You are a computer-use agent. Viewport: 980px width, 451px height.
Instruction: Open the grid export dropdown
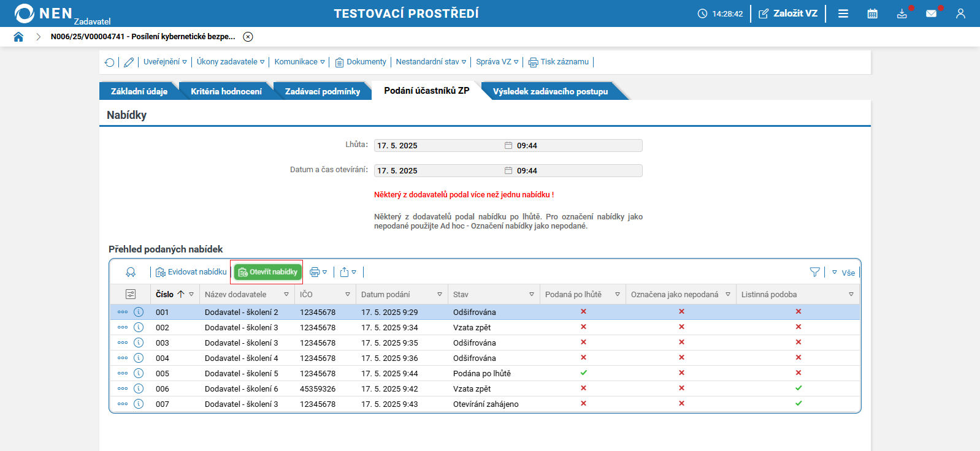pyautogui.click(x=348, y=272)
